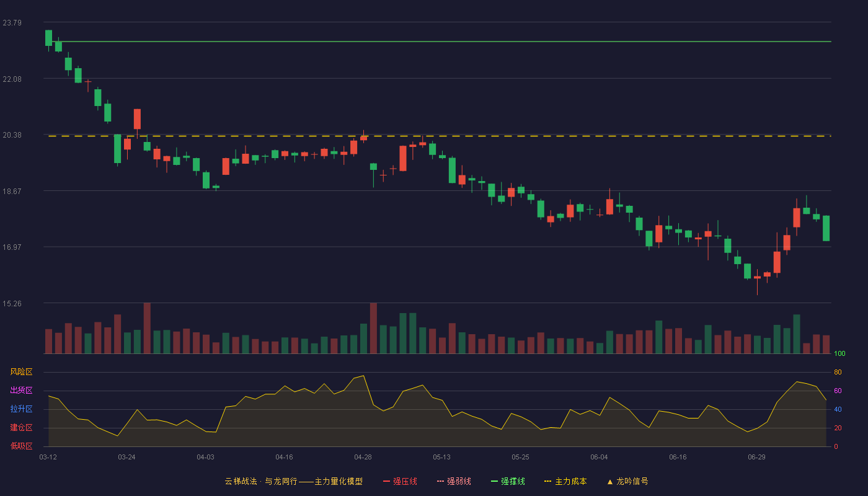
Task: Click the yellow dashed 主力成本 cost line
Action: pyautogui.click(x=440, y=136)
